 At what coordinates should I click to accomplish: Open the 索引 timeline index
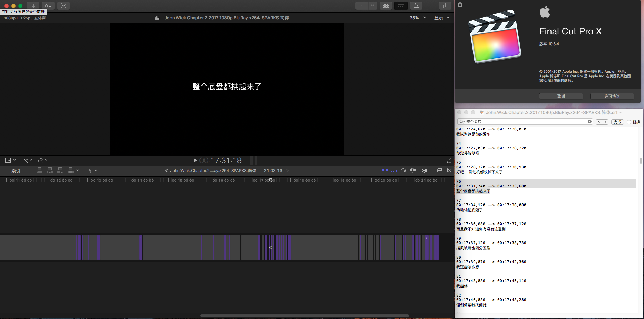[16, 171]
